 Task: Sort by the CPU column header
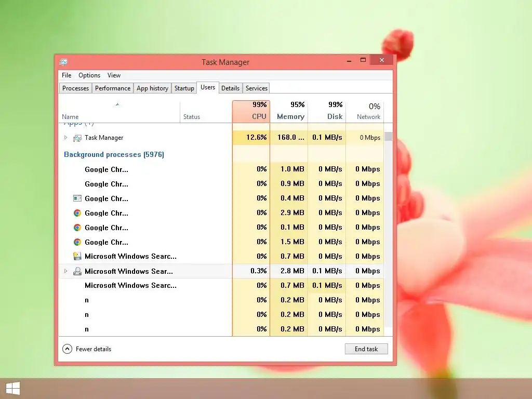251,111
